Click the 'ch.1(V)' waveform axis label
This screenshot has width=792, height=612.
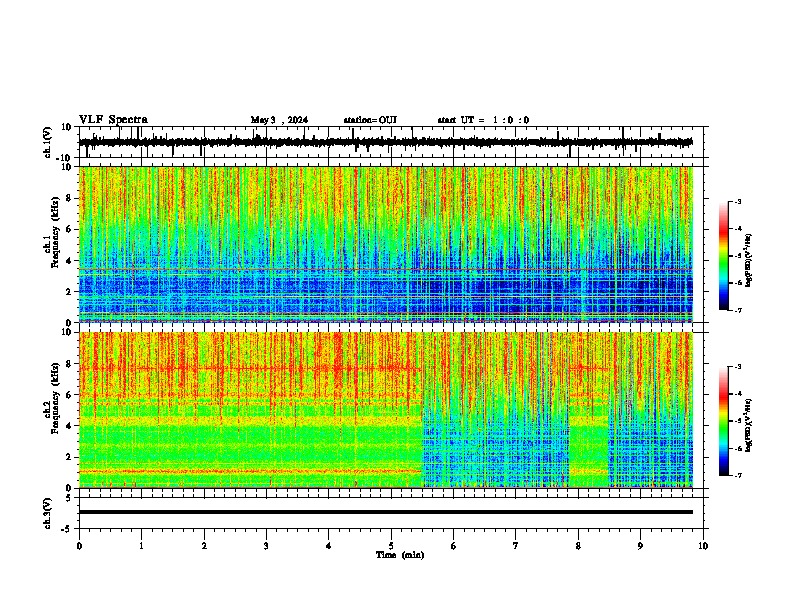48,142
